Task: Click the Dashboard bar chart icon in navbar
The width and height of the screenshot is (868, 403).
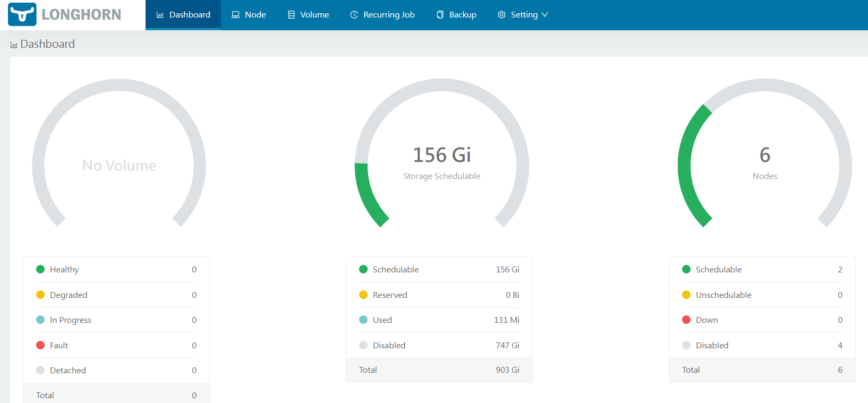Action: coord(160,15)
